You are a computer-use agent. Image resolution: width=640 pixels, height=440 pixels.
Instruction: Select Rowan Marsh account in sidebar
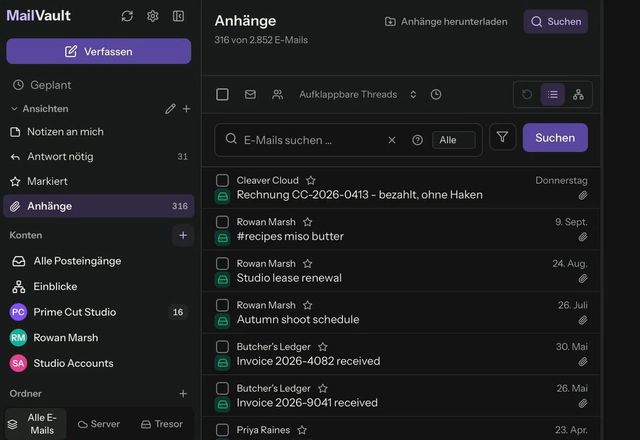(x=98, y=338)
